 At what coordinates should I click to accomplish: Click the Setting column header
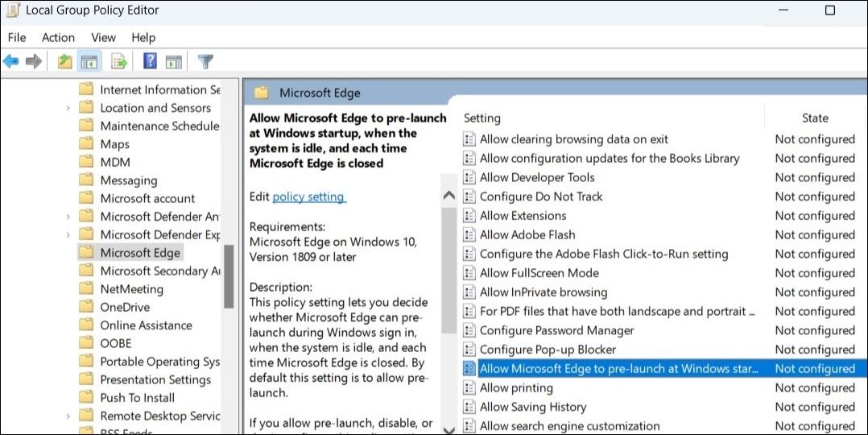pyautogui.click(x=482, y=118)
